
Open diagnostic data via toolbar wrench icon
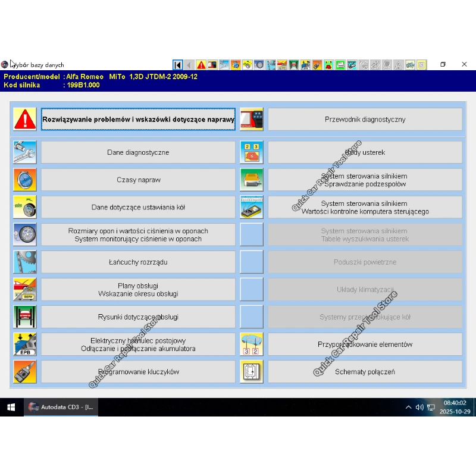point(224,65)
